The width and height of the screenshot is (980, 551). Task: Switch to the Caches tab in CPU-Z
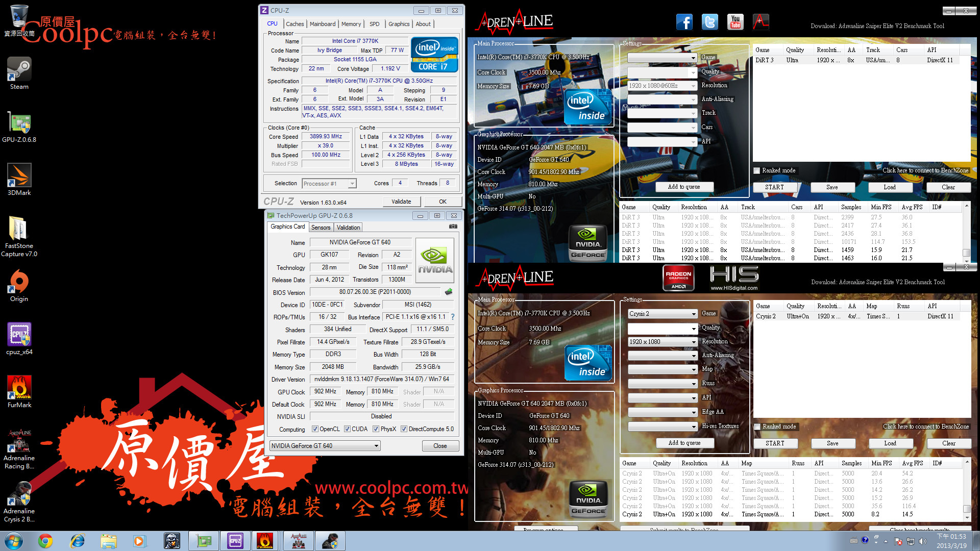coord(295,24)
